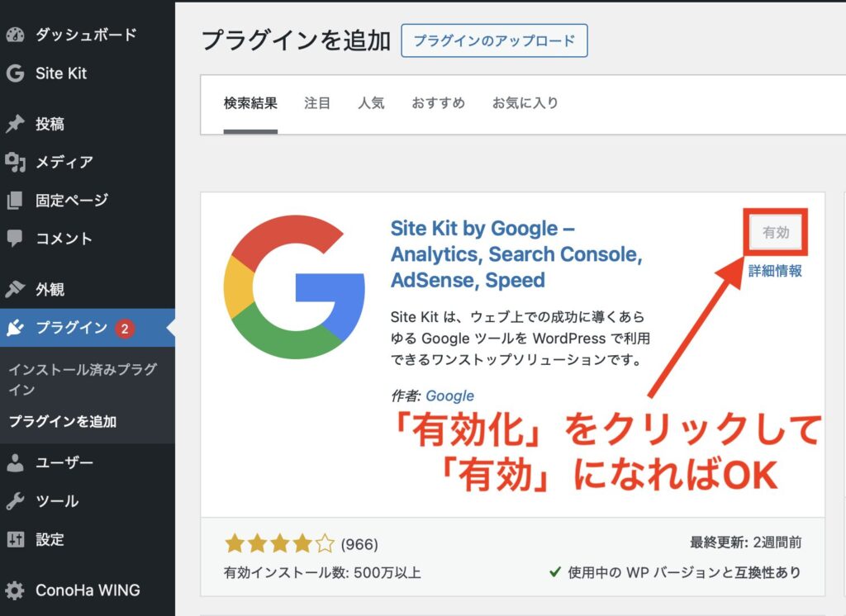
Task: Open Site Kit via its G icon
Action: tap(15, 73)
